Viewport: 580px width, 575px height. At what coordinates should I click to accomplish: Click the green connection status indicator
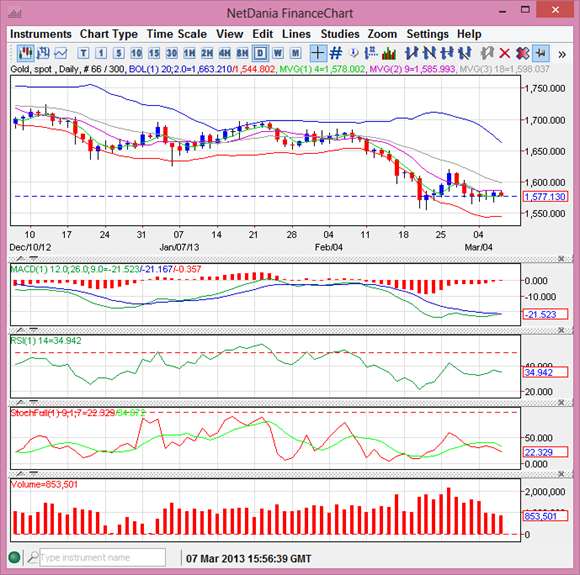point(14,557)
